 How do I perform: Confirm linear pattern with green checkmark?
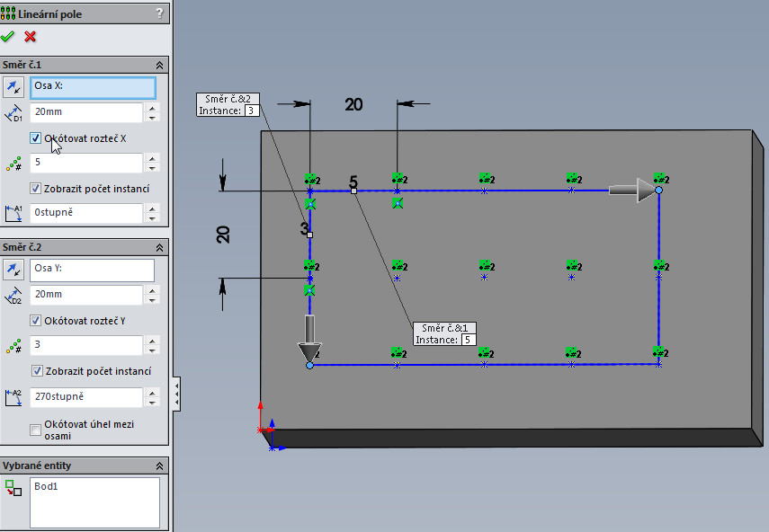click(8, 37)
